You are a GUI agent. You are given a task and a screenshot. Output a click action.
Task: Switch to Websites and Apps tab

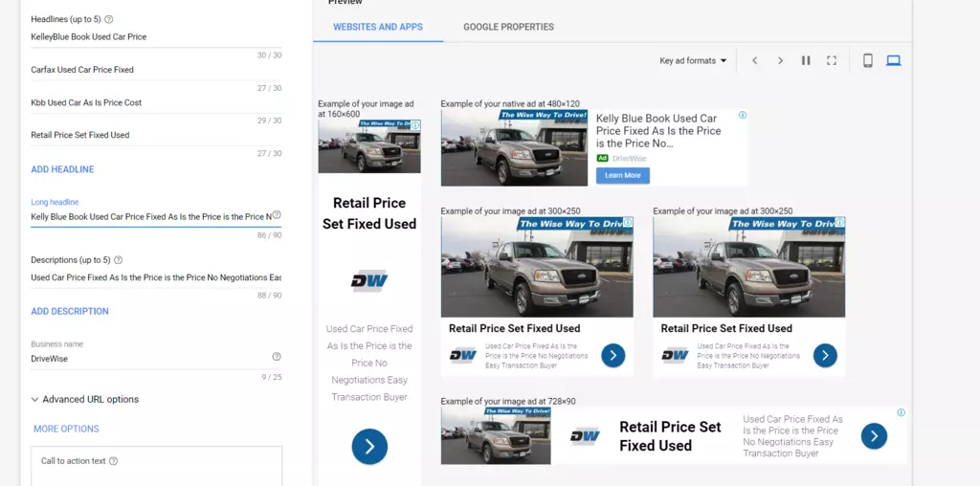coord(378,27)
